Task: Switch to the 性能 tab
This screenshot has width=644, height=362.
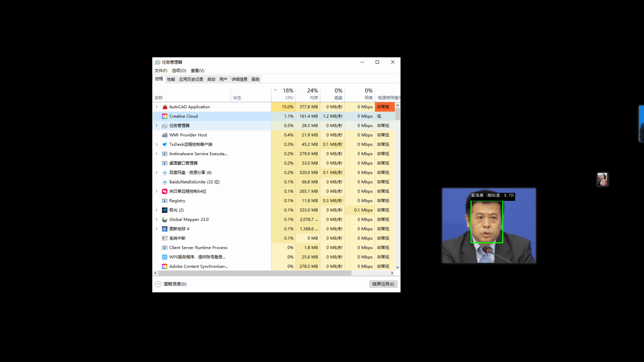Action: (x=171, y=79)
